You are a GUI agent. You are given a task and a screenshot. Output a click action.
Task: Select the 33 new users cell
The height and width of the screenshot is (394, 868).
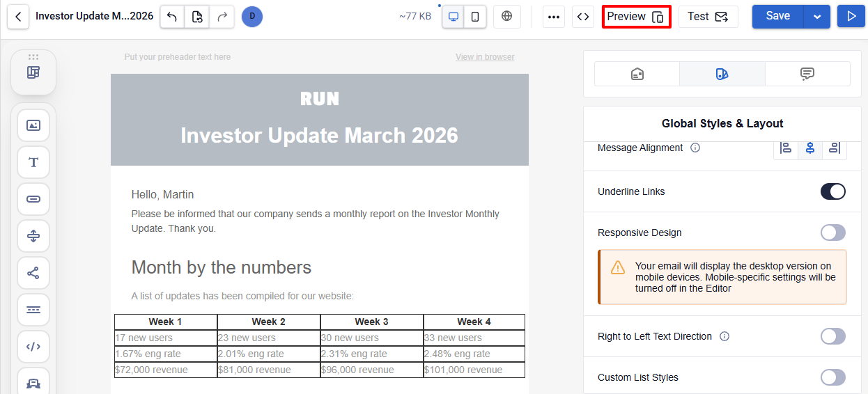474,338
